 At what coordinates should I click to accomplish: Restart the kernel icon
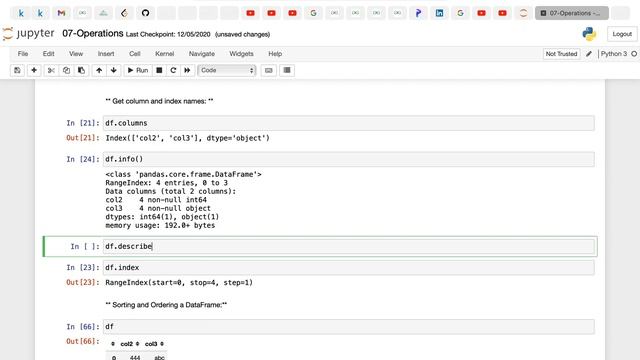click(x=173, y=70)
